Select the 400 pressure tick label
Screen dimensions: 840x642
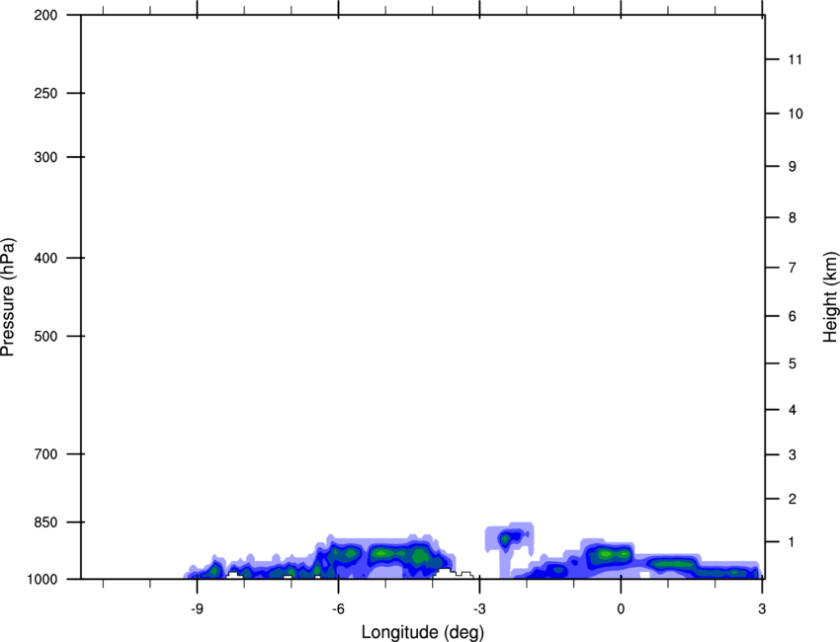45,258
